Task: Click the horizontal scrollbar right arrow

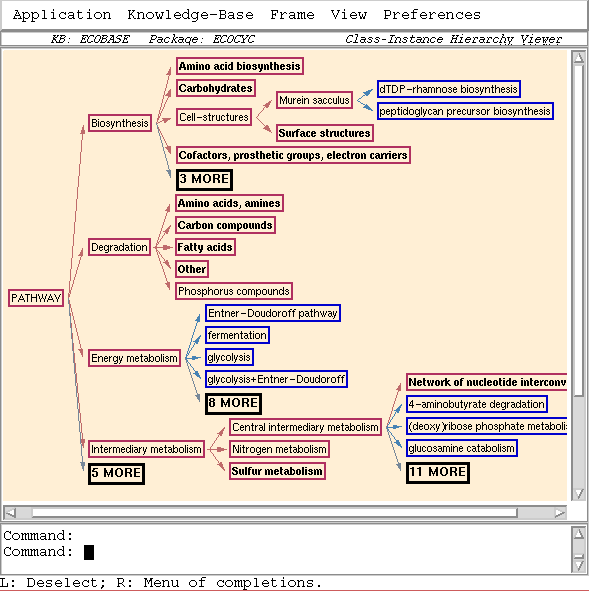Action: 560,513
